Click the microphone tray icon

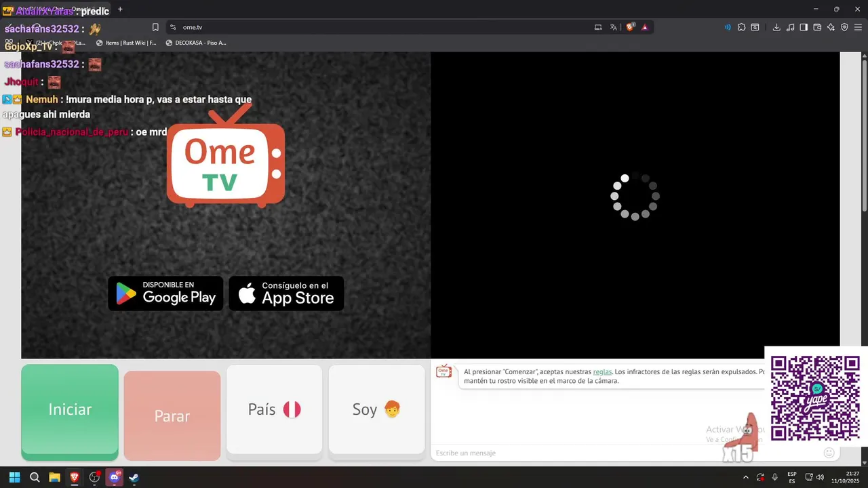pos(774,477)
